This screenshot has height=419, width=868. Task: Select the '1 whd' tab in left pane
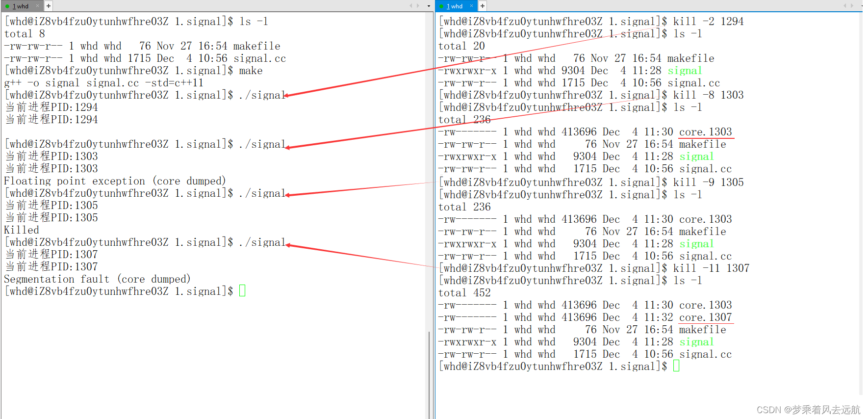pyautogui.click(x=20, y=6)
